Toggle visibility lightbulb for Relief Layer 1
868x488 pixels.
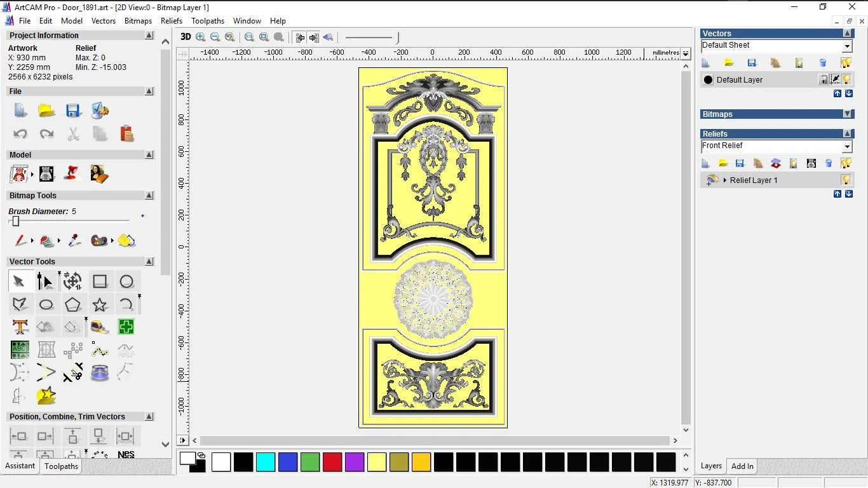click(x=846, y=180)
